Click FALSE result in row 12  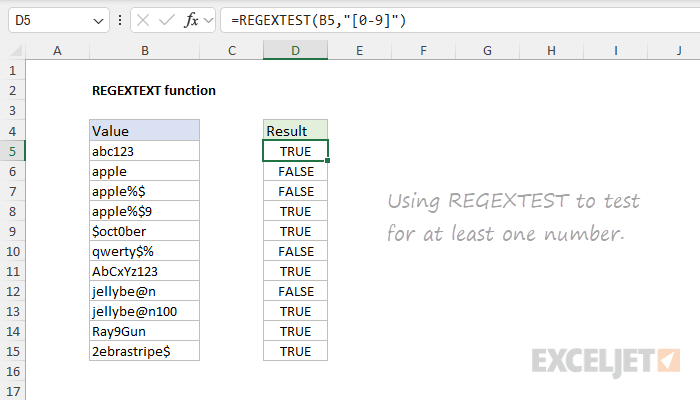click(x=296, y=292)
